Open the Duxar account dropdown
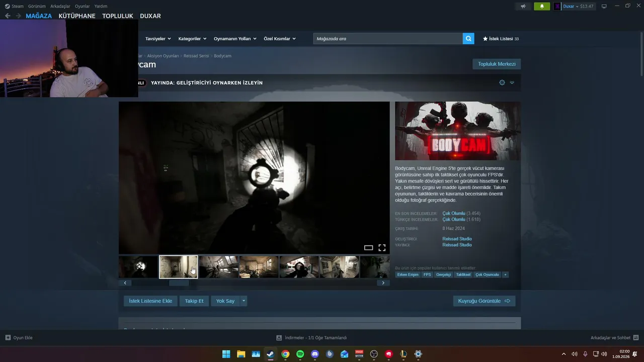 (x=571, y=7)
